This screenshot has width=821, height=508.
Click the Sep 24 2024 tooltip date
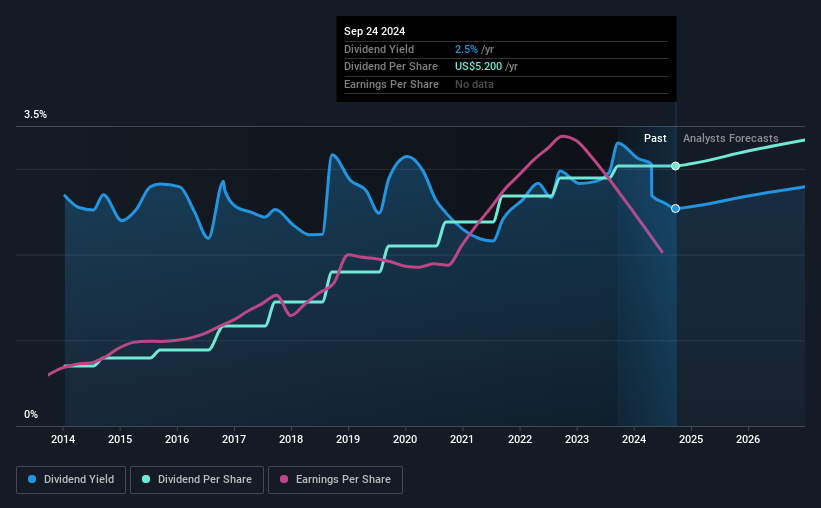click(x=374, y=31)
